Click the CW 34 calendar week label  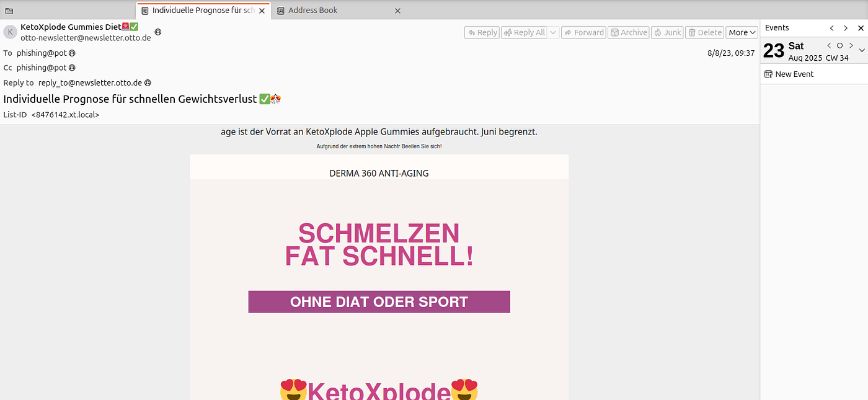(837, 58)
